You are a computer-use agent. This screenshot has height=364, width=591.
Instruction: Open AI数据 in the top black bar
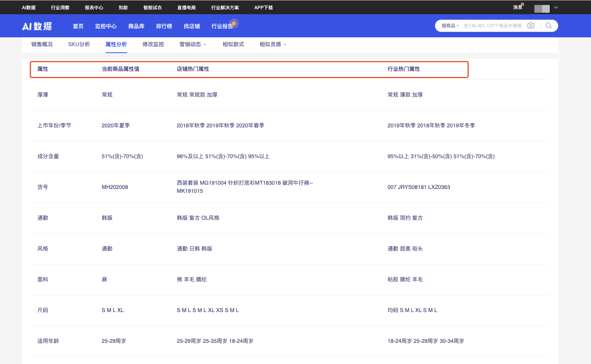29,7
